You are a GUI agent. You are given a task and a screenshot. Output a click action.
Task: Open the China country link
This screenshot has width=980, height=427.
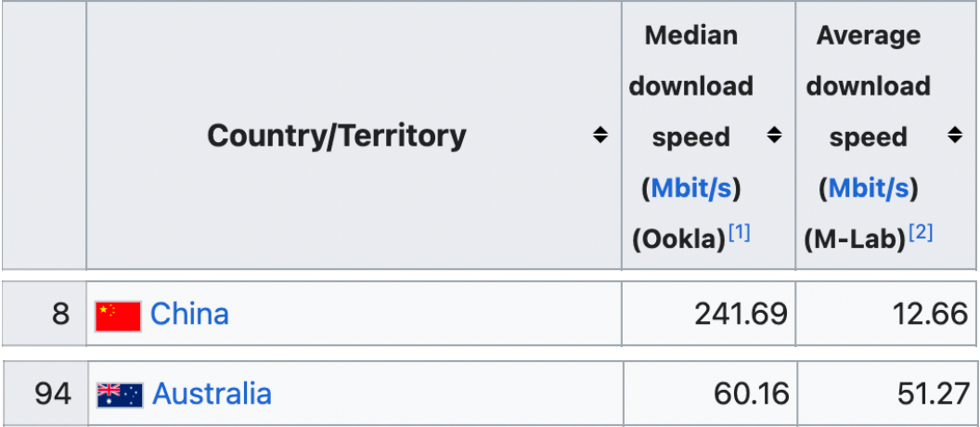(189, 314)
